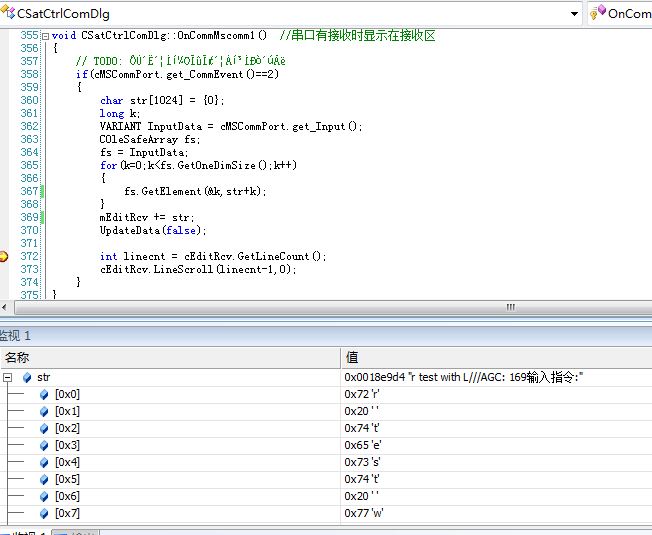
Task: Click the VARIANT InputData line
Action: tap(231, 126)
